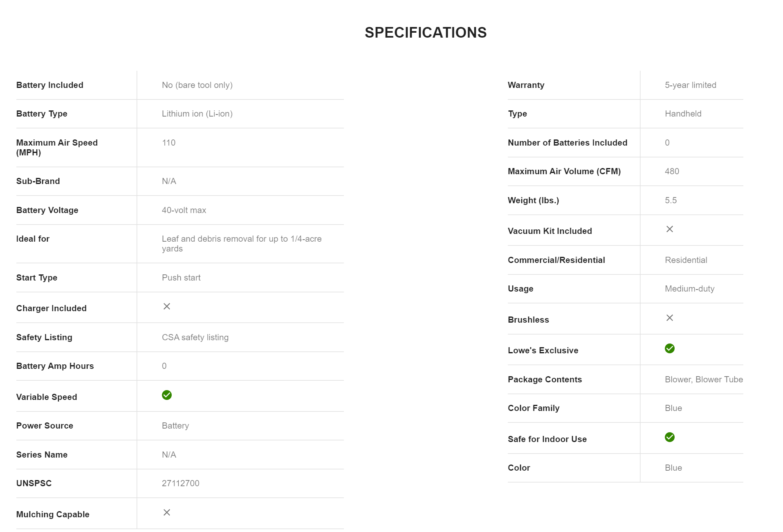The image size is (783, 532).
Task: Click the green check for Safe for Indoor Use
Action: tap(670, 437)
